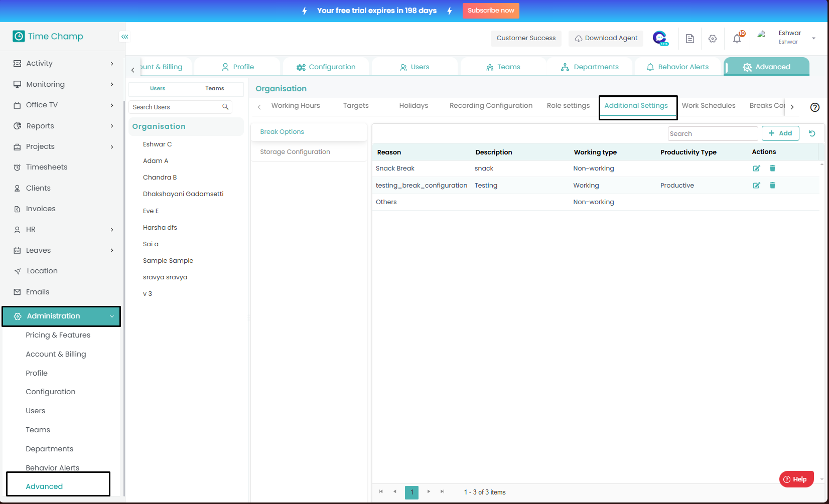Image resolution: width=829 pixels, height=504 pixels.
Task: Collapse the sidebar with double-chevron icon
Action: click(124, 37)
